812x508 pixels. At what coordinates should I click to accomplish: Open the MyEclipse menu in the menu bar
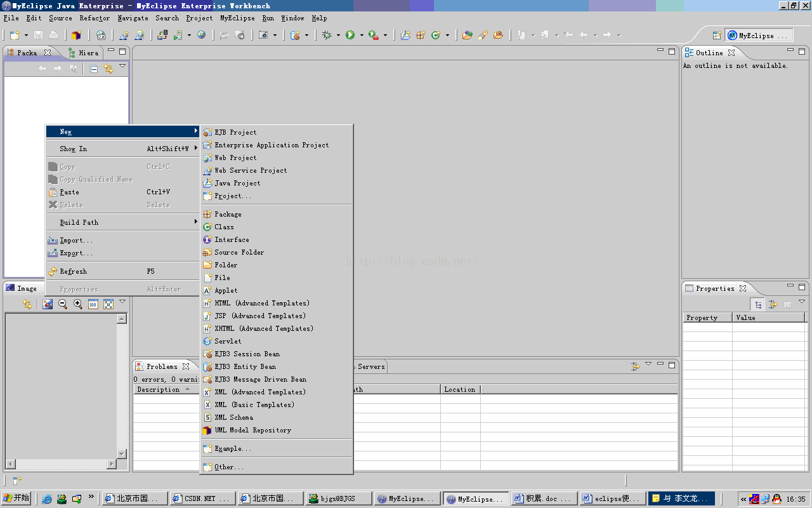tap(237, 18)
